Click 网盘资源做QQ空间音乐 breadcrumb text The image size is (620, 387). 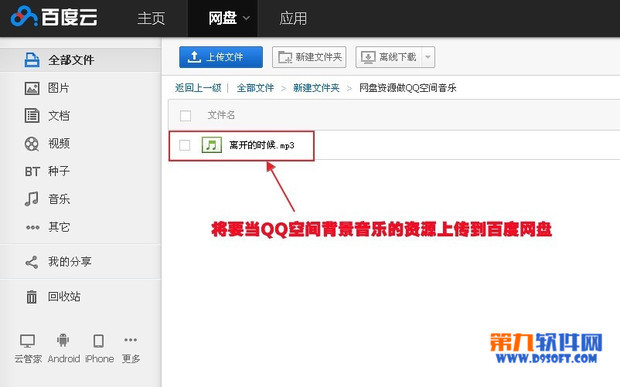[x=408, y=88]
